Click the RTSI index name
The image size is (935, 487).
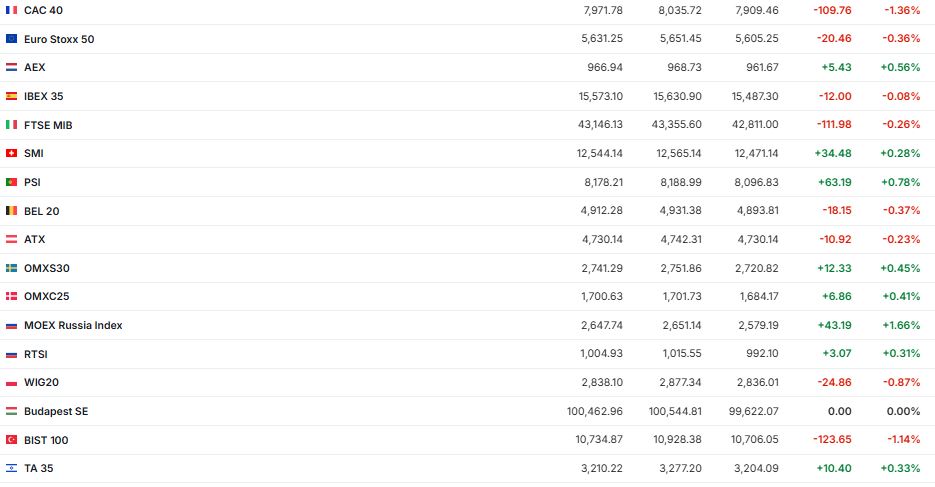tap(36, 354)
